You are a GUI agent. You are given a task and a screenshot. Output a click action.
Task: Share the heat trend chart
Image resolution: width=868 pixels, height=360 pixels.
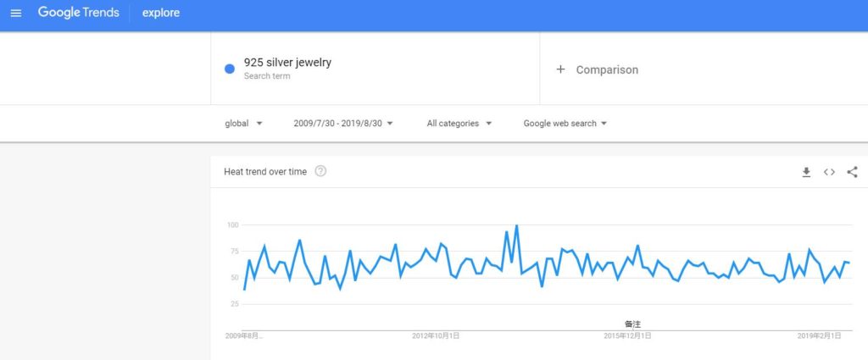coord(852,172)
